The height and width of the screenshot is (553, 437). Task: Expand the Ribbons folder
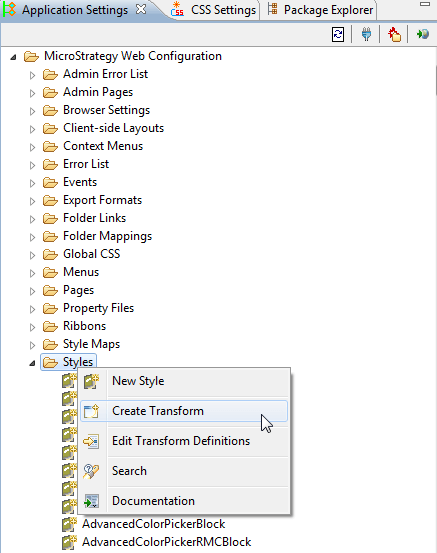32,327
